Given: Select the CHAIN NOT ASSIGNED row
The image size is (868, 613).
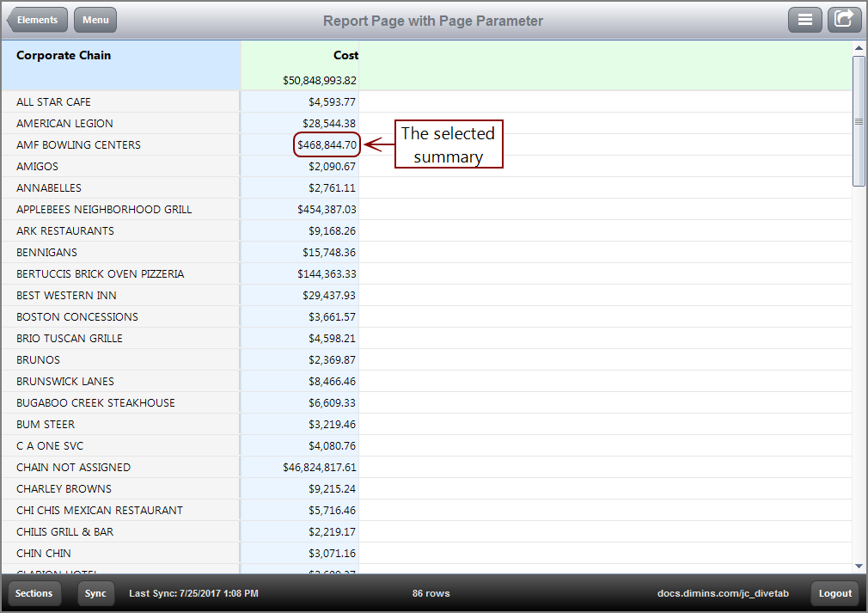Looking at the screenshot, I should pyautogui.click(x=74, y=468).
